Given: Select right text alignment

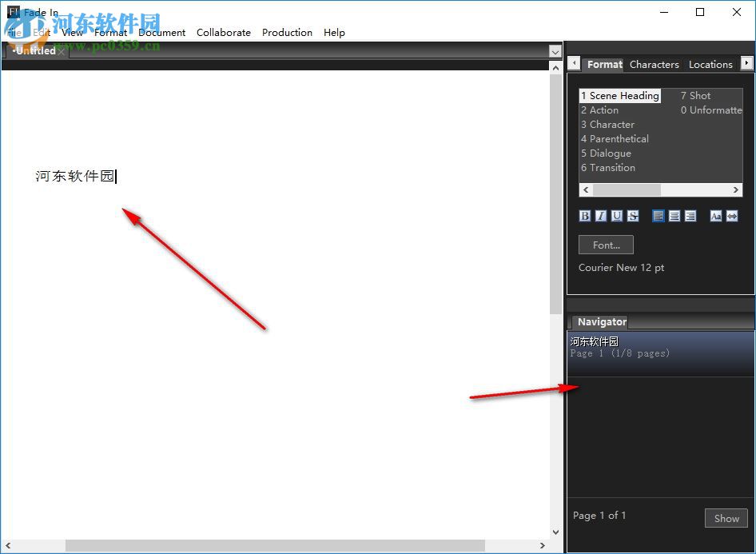Looking at the screenshot, I should click(x=690, y=216).
